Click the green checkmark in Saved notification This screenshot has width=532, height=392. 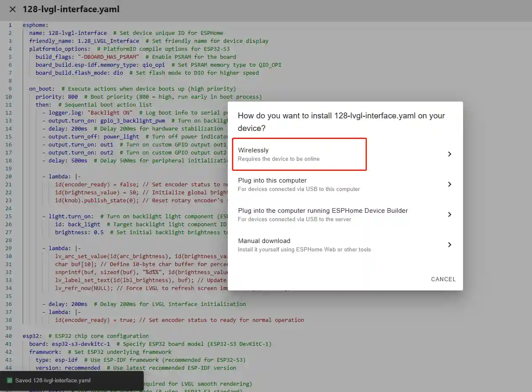point(10,381)
